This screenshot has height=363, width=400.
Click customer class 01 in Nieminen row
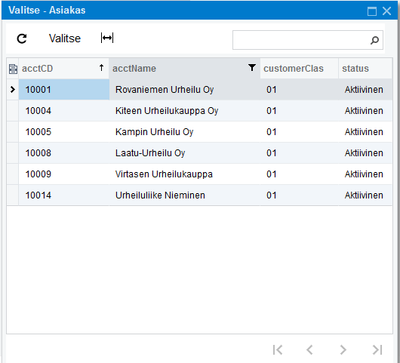pyautogui.click(x=271, y=195)
